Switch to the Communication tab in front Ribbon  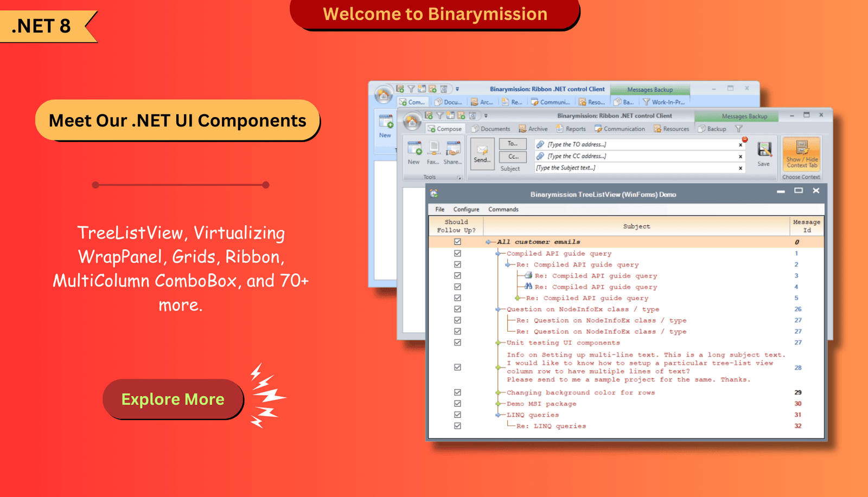click(x=620, y=129)
